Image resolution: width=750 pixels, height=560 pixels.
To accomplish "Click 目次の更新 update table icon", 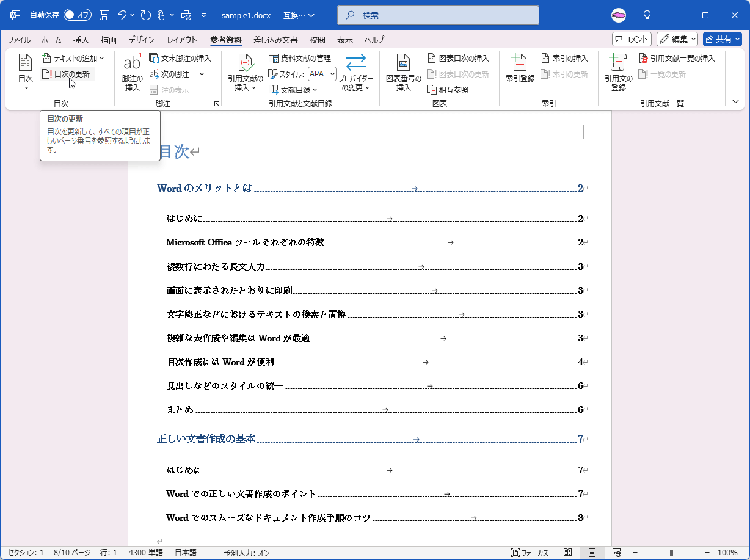I will [x=47, y=74].
